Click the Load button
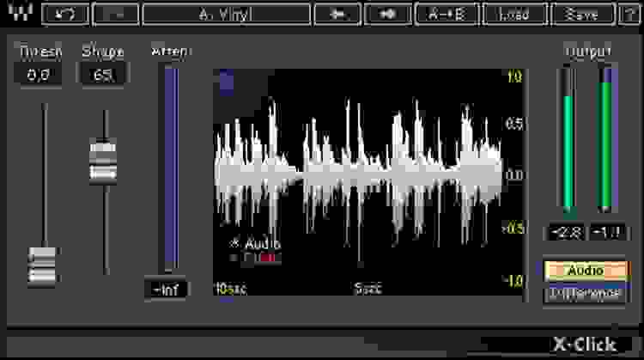Viewport: 644px width, 360px height. [x=514, y=15]
